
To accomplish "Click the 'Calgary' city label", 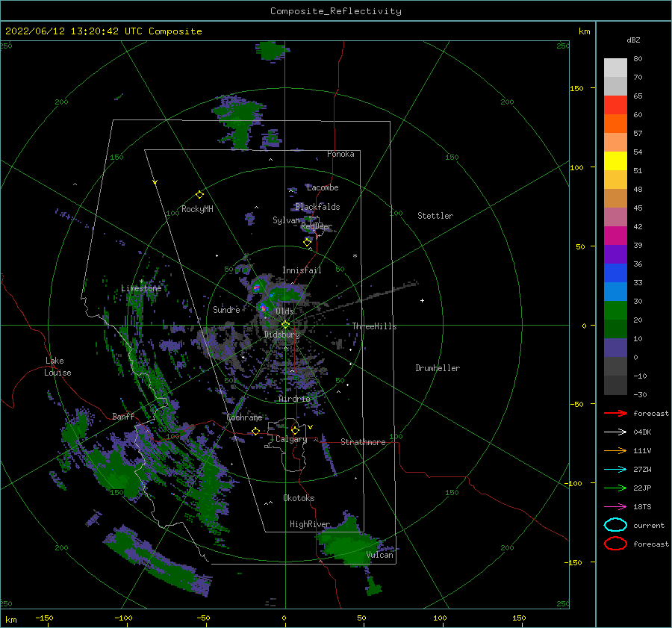I will coord(291,439).
